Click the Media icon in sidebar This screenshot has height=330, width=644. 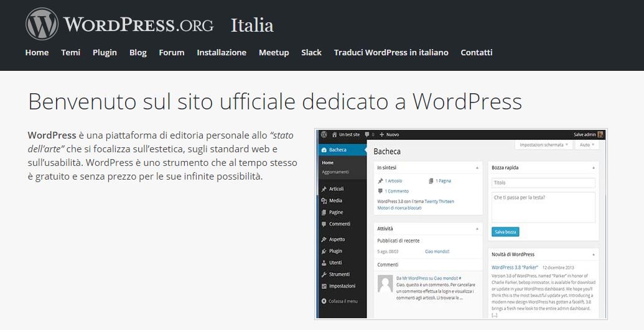click(324, 201)
